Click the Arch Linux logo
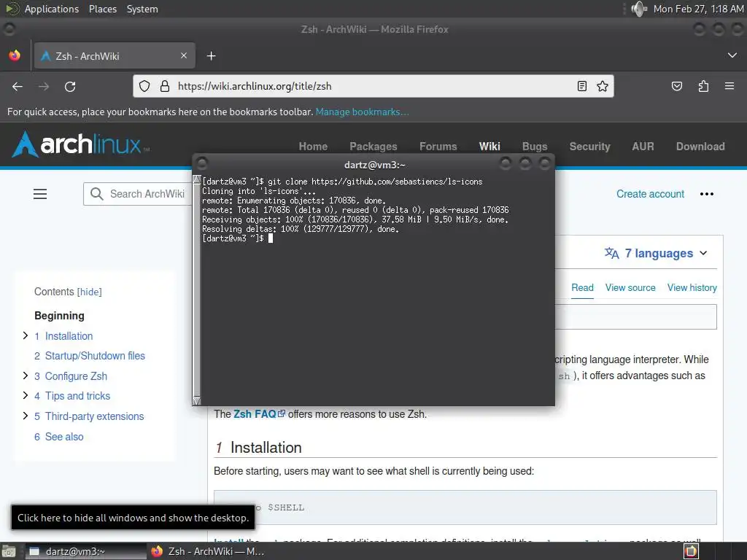The height and width of the screenshot is (560, 747). point(80,144)
